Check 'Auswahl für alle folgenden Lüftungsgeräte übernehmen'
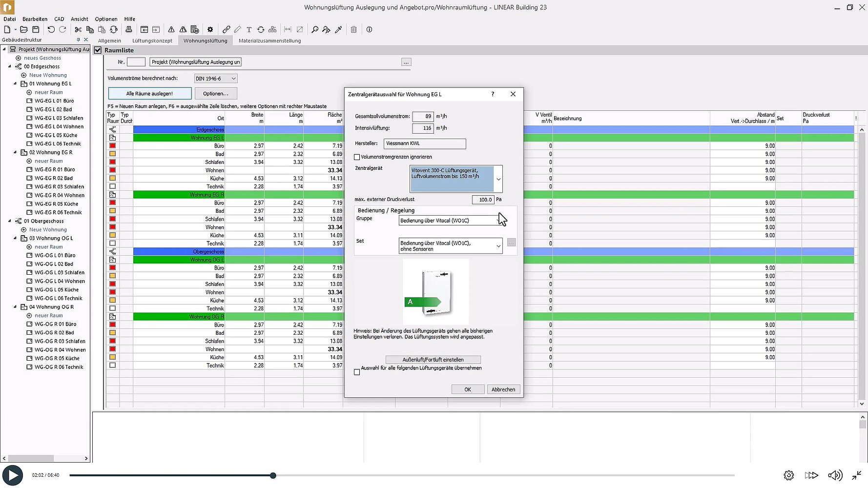Image resolution: width=868 pixels, height=488 pixels. click(x=357, y=372)
